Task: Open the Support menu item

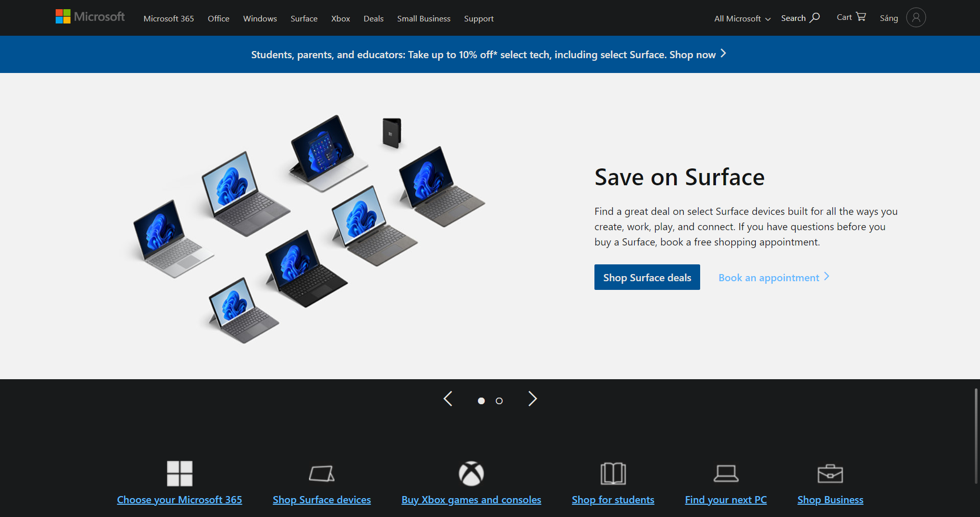Action: click(x=479, y=18)
